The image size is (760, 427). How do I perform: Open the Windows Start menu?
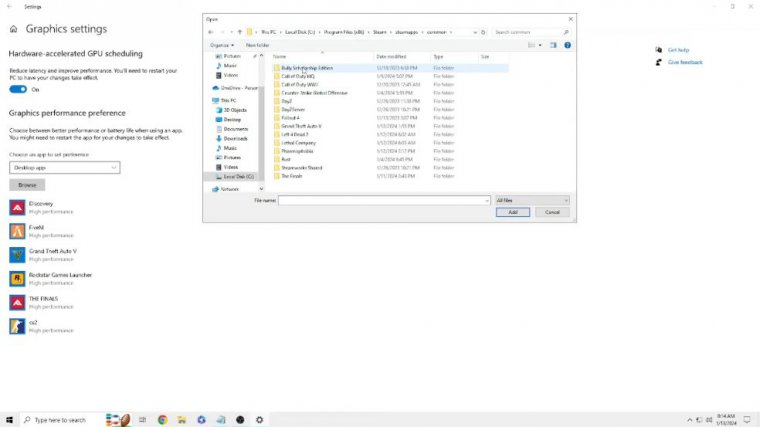pyautogui.click(x=9, y=419)
